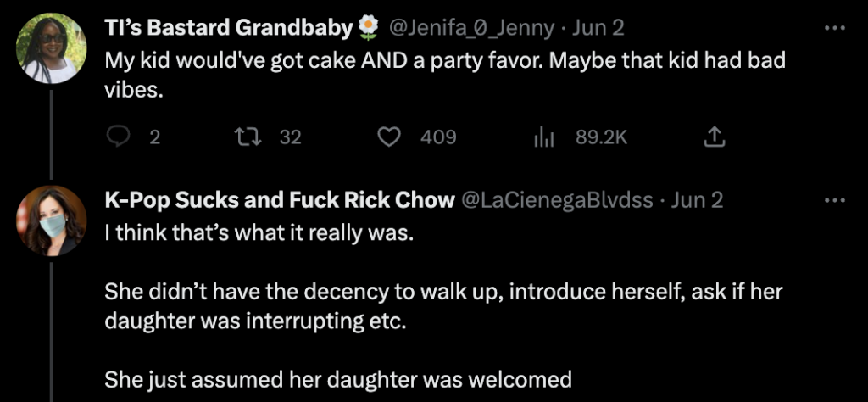Open more options for Jenifa_0_Jenny's tweet
The image size is (868, 402).
coord(835,28)
